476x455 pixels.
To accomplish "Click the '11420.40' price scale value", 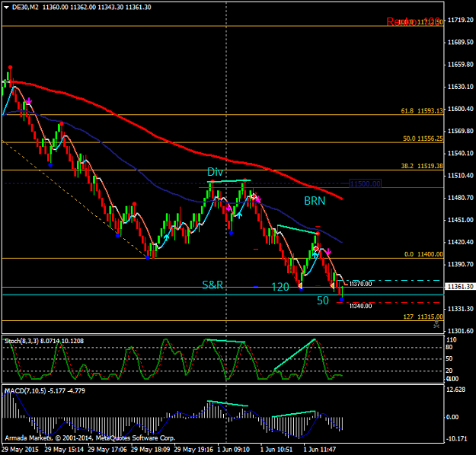I will (461, 242).
